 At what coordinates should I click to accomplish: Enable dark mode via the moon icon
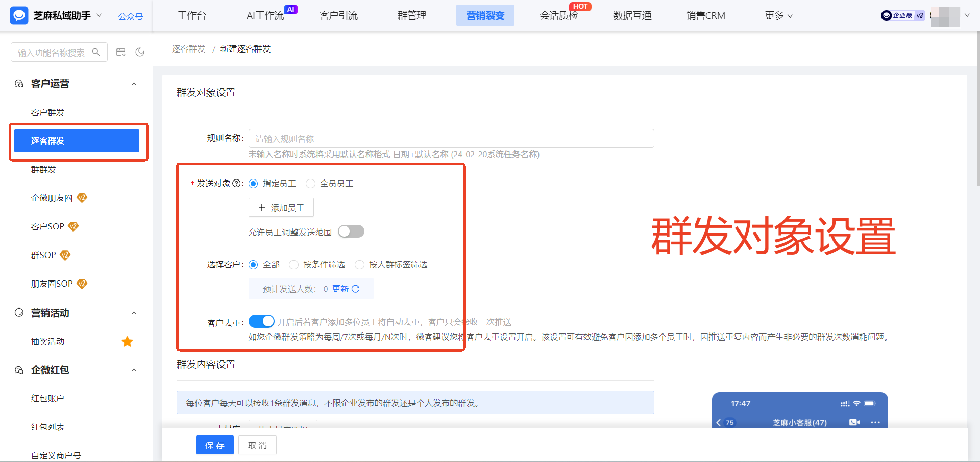[140, 52]
